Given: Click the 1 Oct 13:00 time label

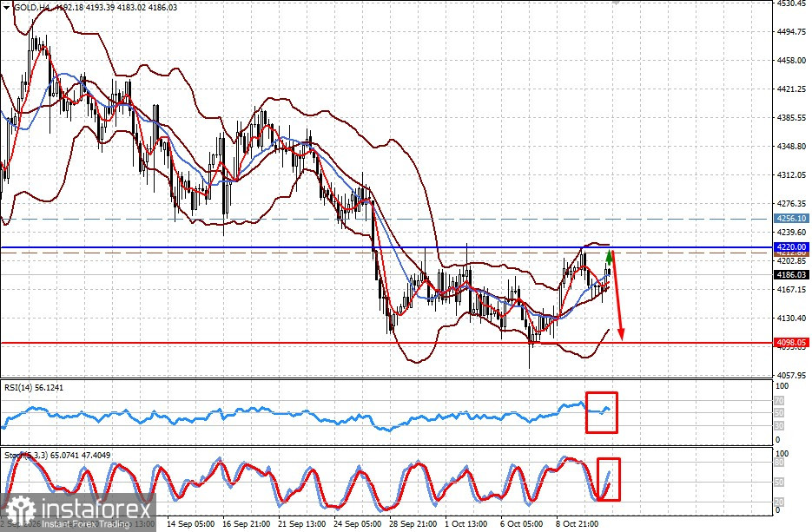Looking at the screenshot, I should tap(466, 523).
